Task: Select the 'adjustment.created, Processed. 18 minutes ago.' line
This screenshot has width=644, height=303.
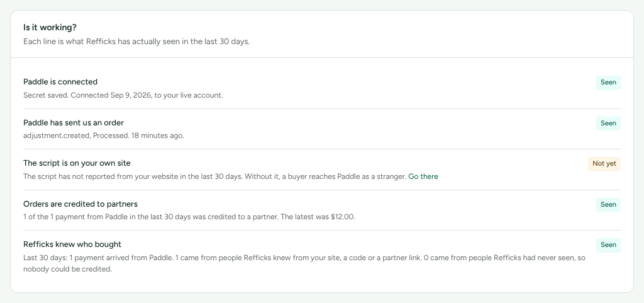Action: 104,135
